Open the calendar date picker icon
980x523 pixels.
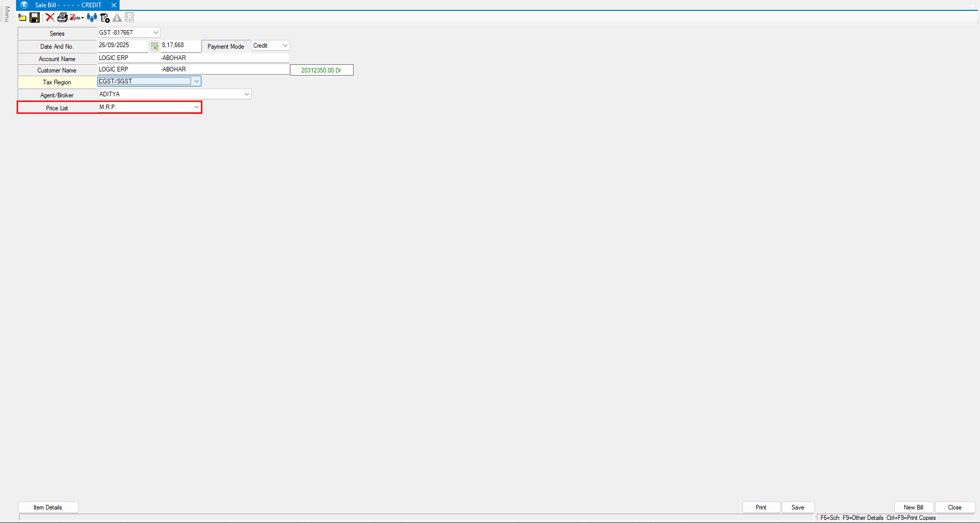coord(154,46)
